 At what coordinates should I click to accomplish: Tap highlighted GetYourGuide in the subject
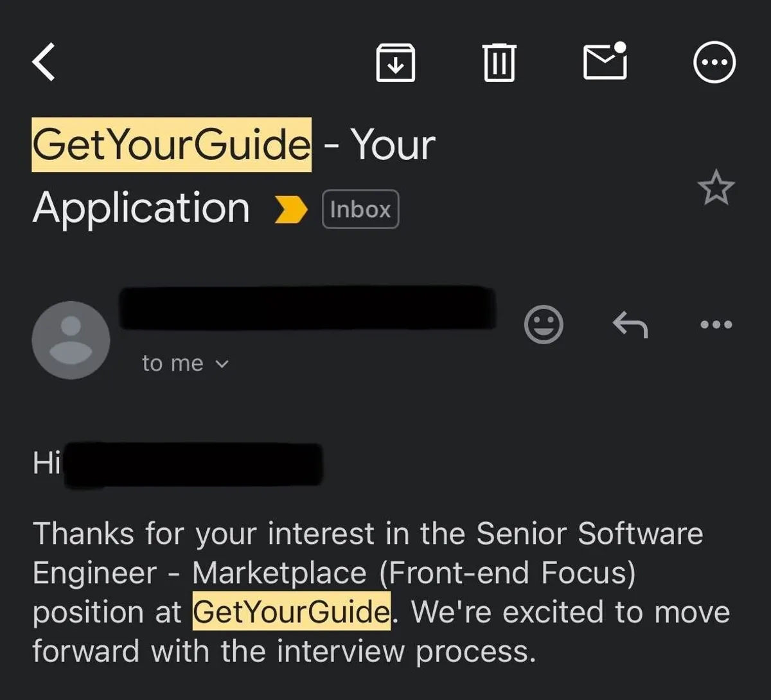coord(172,145)
